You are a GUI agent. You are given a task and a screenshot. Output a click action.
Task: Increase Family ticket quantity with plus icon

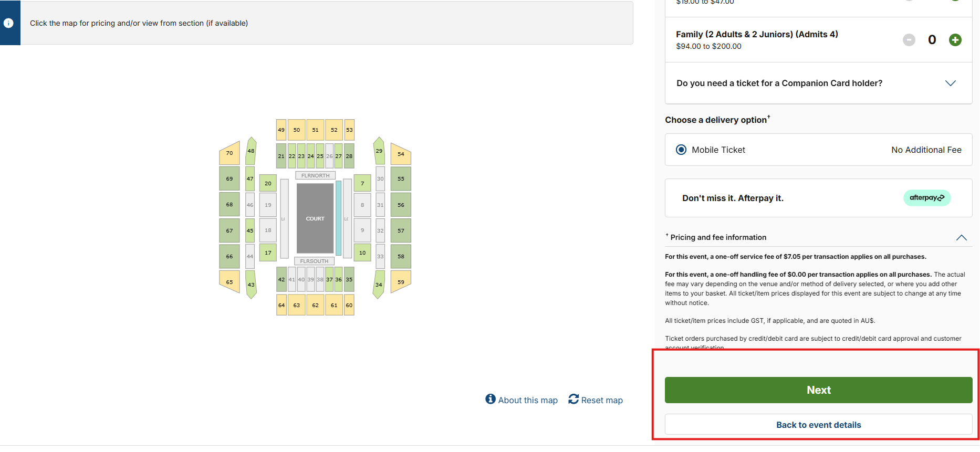(955, 40)
